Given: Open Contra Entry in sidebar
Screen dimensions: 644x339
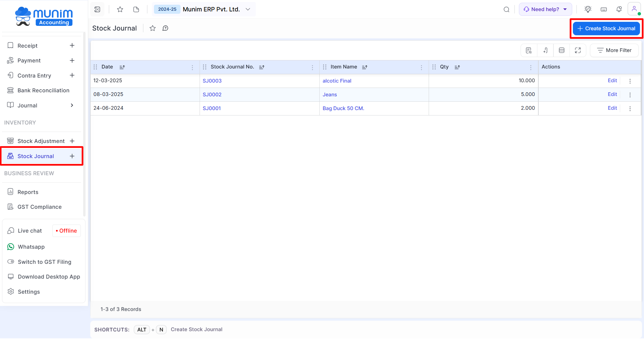Looking at the screenshot, I should (34, 76).
